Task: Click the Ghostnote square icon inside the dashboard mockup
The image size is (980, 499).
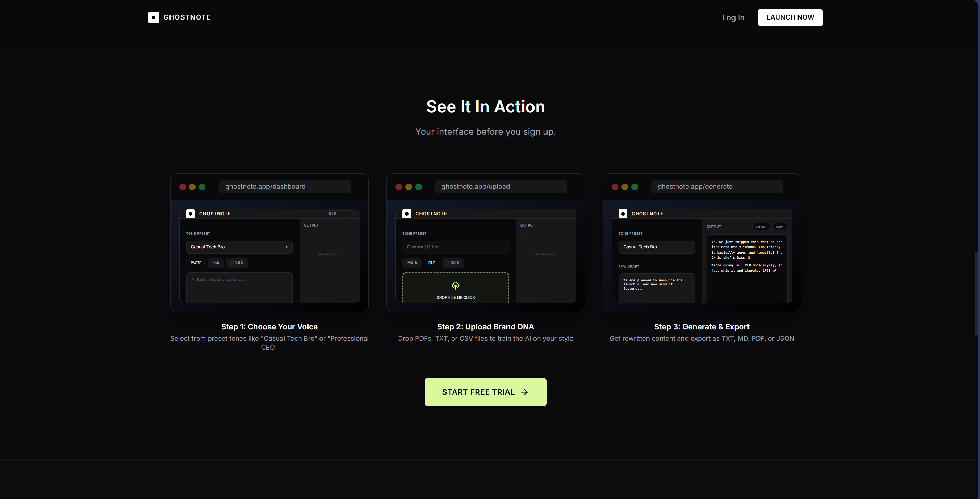Action: (190, 214)
